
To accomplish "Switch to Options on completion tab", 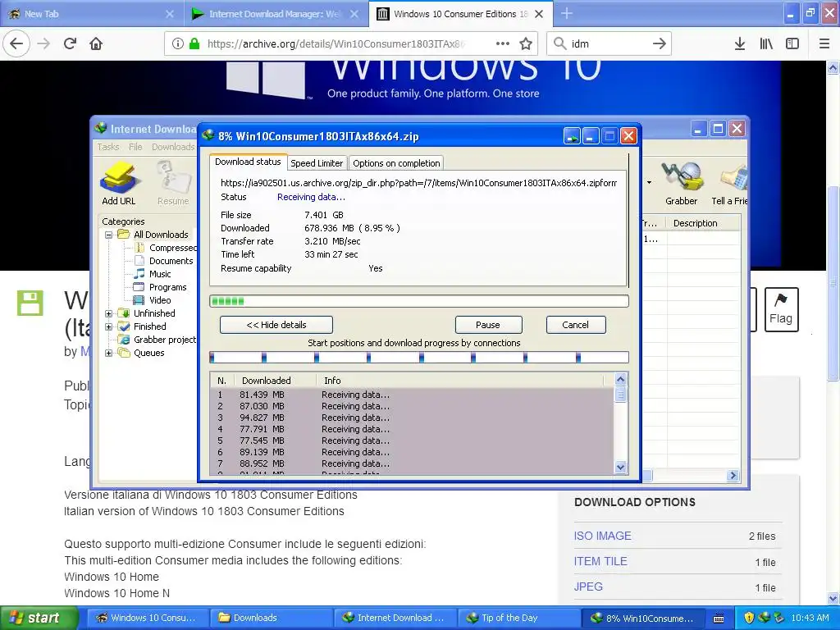I will (396, 163).
